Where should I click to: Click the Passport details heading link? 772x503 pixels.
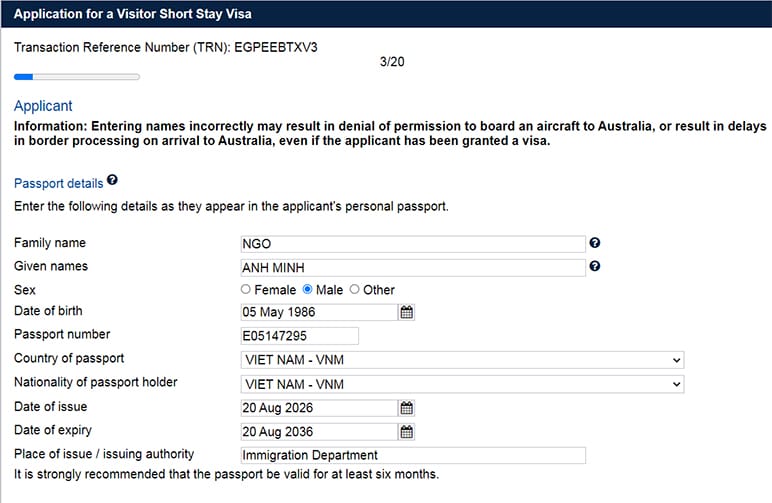coord(59,184)
